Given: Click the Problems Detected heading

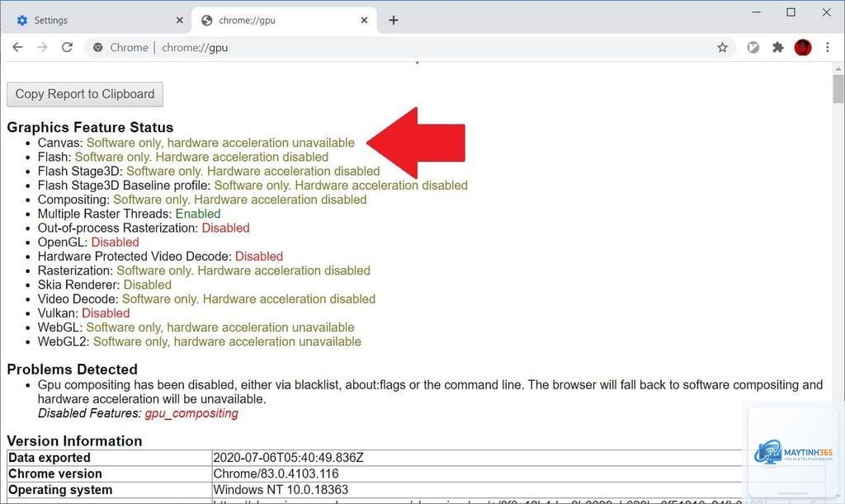Looking at the screenshot, I should [x=73, y=370].
